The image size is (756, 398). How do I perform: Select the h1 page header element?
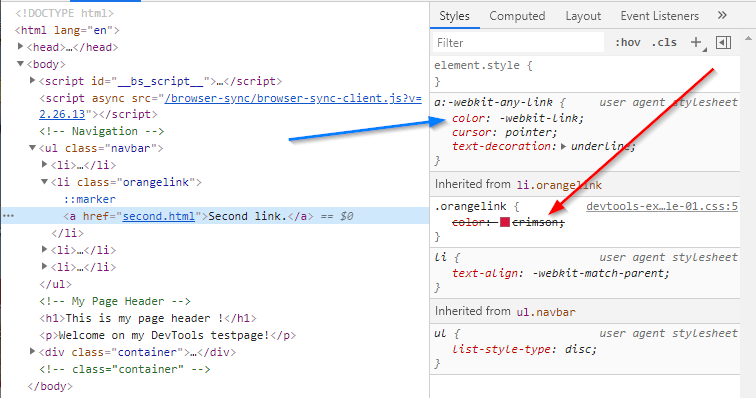pos(148,318)
